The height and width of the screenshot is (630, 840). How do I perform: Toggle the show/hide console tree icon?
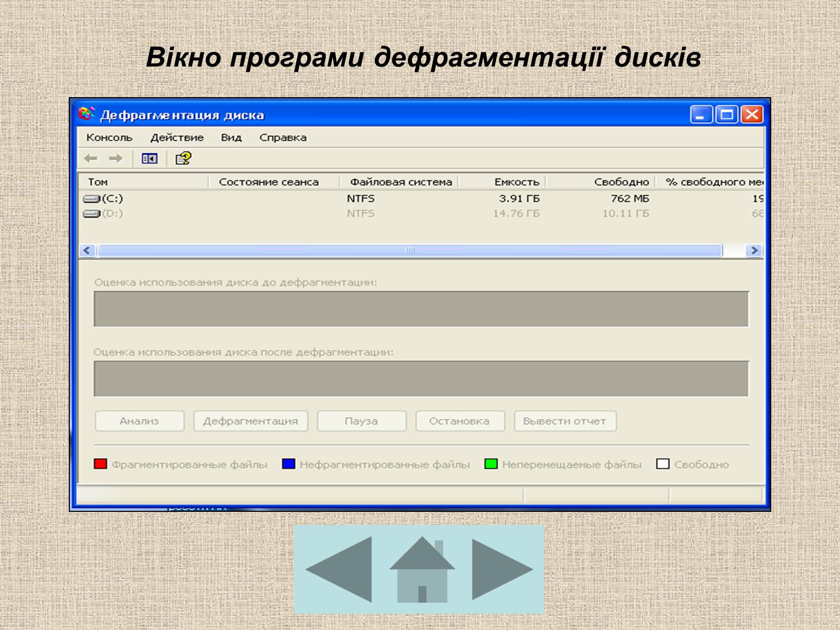coord(150,158)
